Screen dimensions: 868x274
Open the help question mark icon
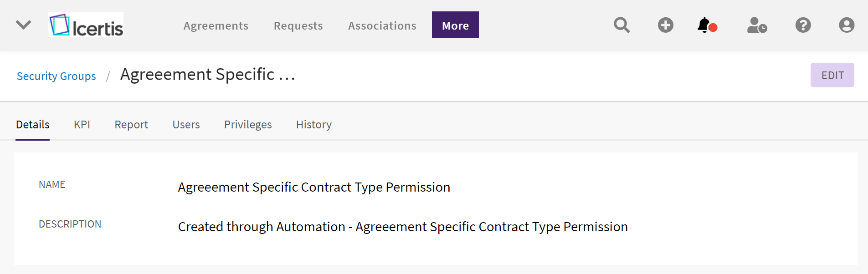[x=803, y=25]
